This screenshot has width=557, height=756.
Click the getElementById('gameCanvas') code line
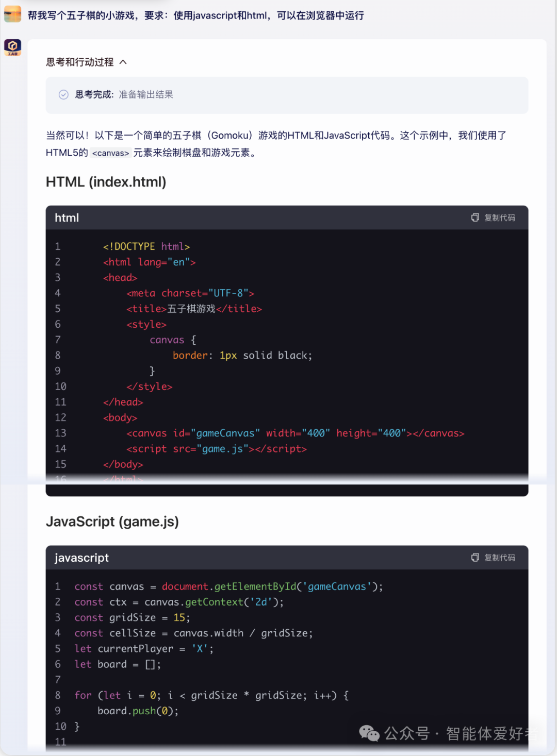click(228, 586)
